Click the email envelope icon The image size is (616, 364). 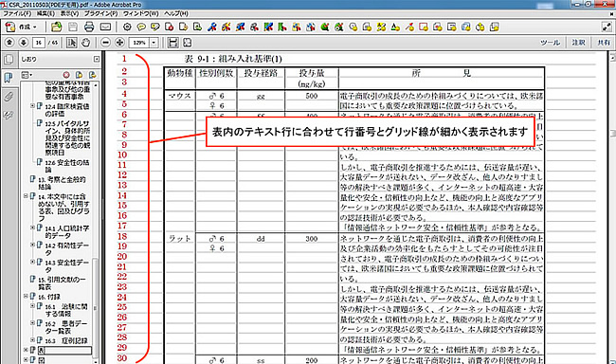pyautogui.click(x=105, y=27)
